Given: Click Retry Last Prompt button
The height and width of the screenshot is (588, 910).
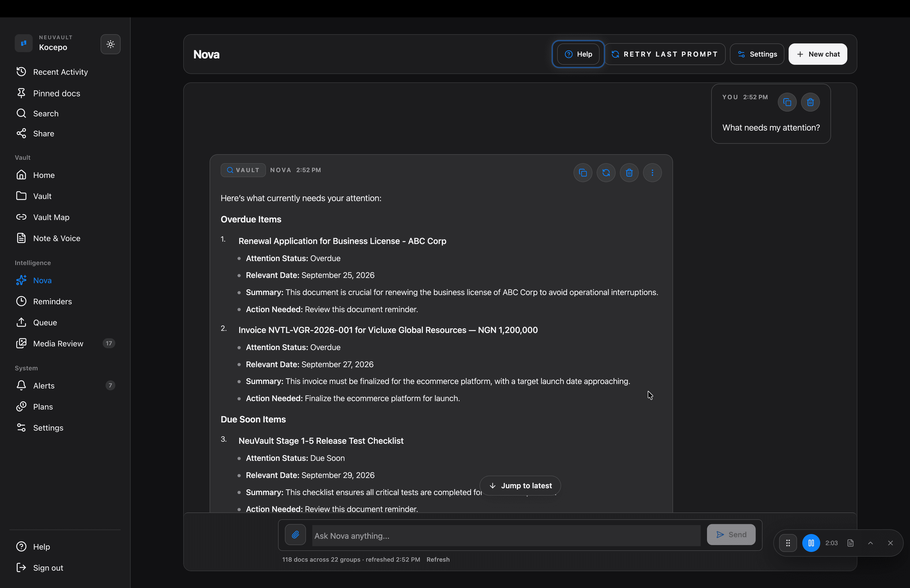Looking at the screenshot, I should click(x=665, y=54).
